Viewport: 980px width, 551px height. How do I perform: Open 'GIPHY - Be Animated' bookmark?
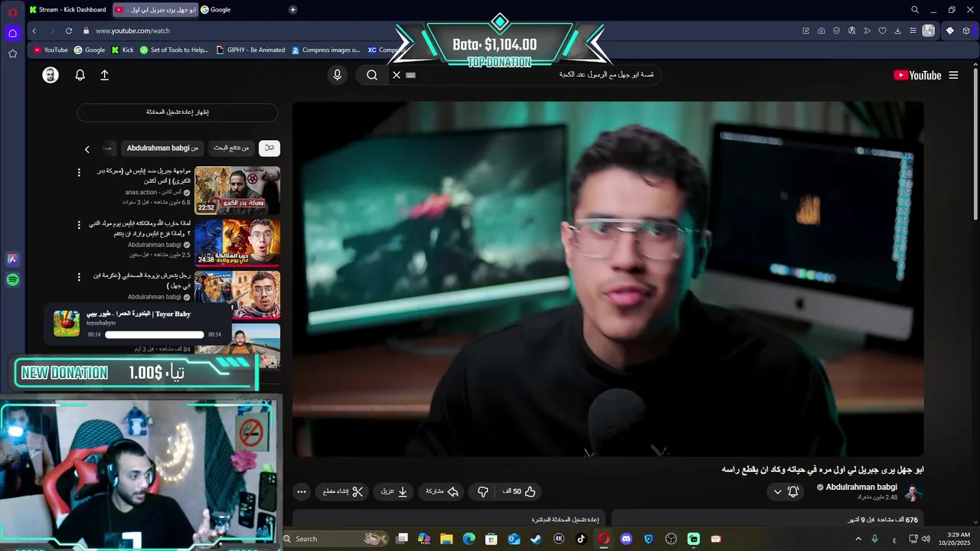pyautogui.click(x=250, y=50)
